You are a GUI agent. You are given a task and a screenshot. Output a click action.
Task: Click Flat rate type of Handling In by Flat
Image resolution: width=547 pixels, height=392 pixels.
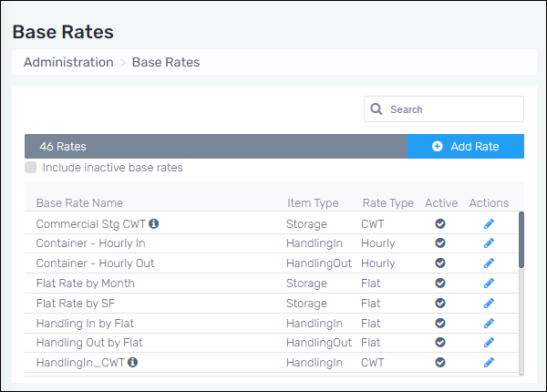(x=370, y=324)
